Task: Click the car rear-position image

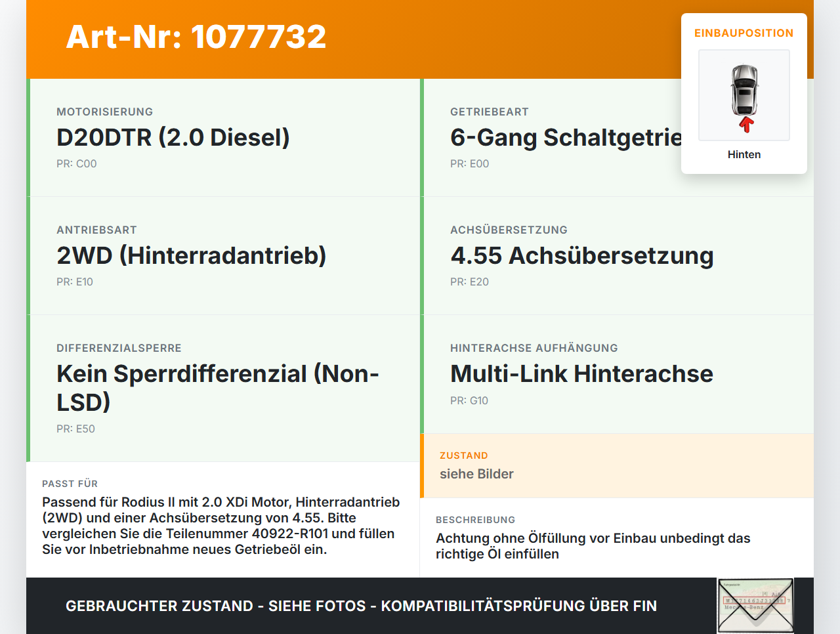Action: click(744, 95)
